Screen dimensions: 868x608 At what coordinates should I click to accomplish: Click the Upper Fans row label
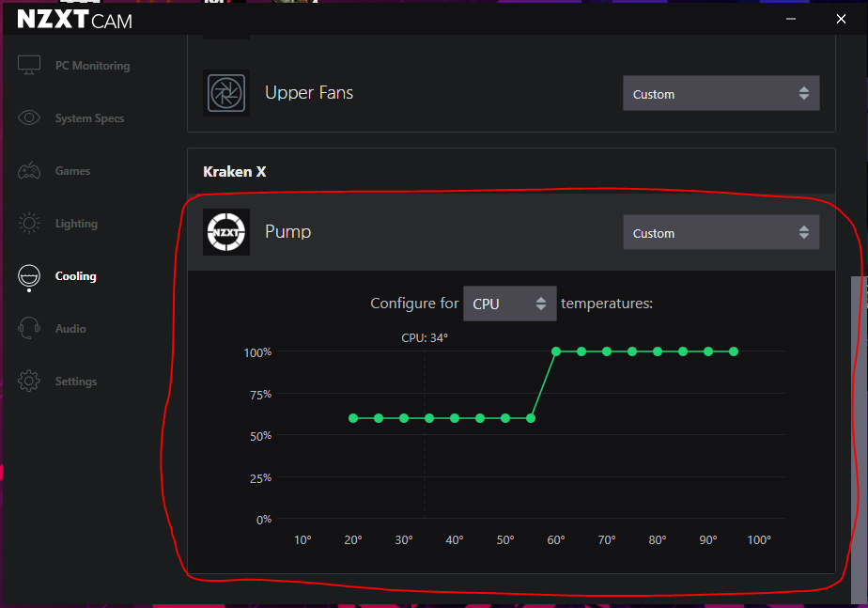pyautogui.click(x=309, y=92)
